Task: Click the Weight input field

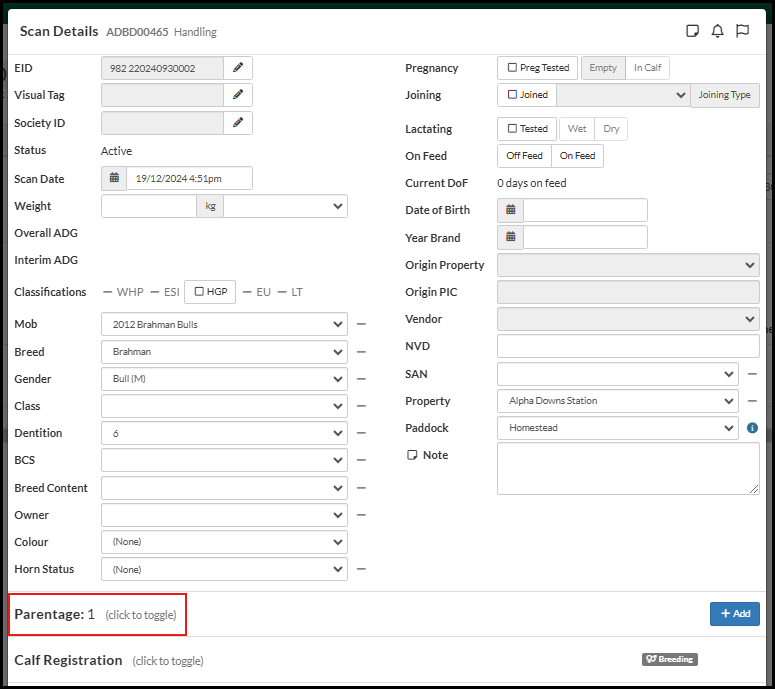Action: [x=149, y=206]
